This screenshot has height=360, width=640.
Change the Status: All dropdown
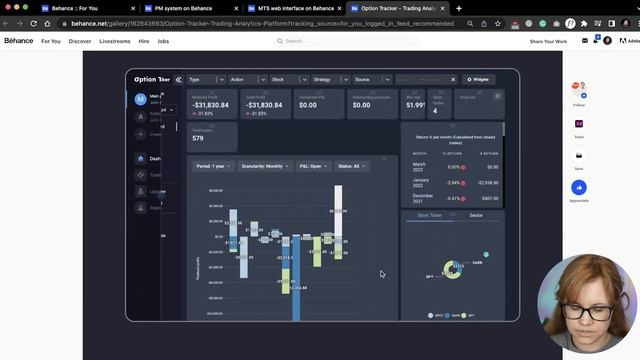(x=351, y=166)
